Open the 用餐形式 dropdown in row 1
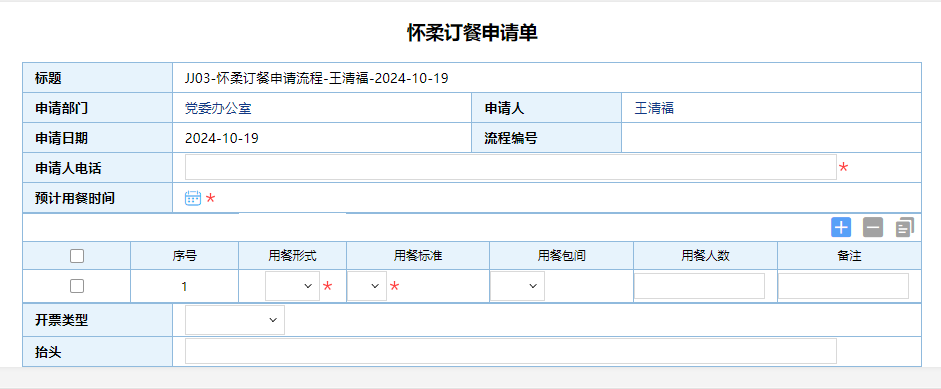Screen dimensions: 941x389 [x=292, y=286]
